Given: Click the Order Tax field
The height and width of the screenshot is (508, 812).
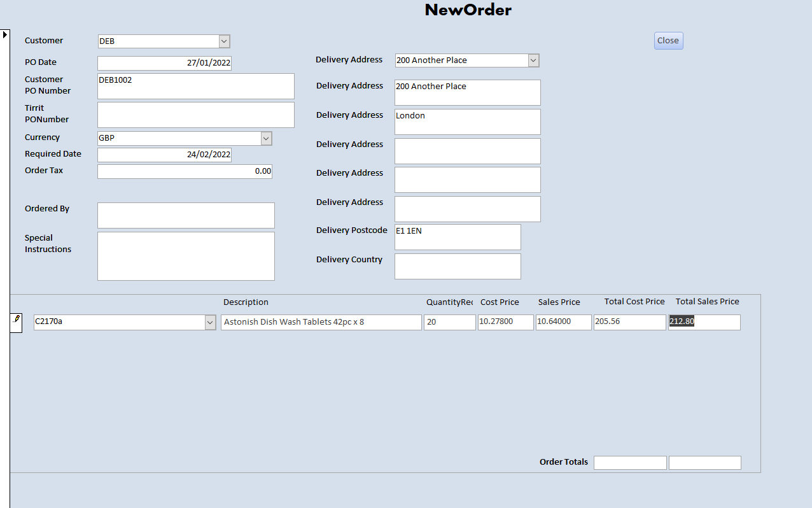Looking at the screenshot, I should pos(185,171).
